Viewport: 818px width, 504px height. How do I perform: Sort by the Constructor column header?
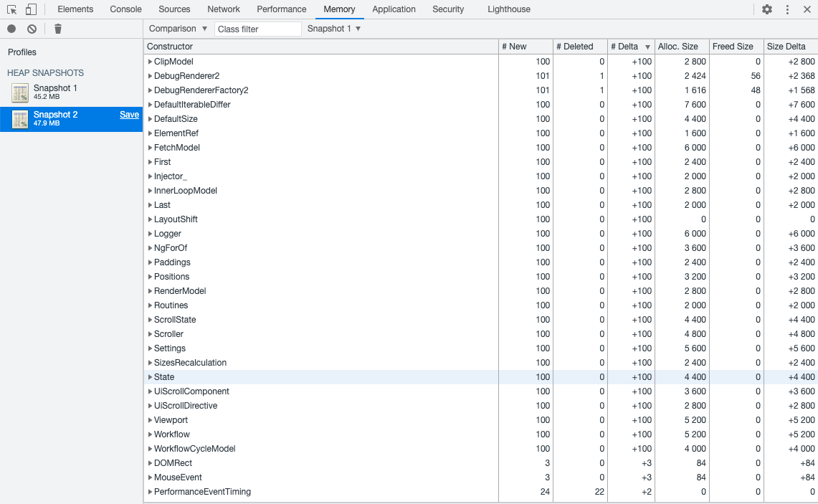pos(321,47)
